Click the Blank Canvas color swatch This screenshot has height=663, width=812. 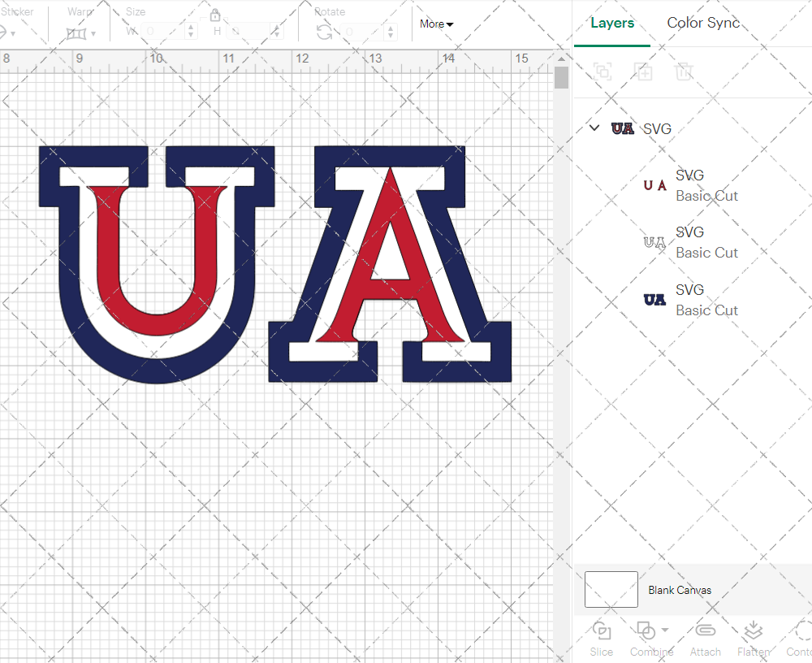click(x=611, y=589)
